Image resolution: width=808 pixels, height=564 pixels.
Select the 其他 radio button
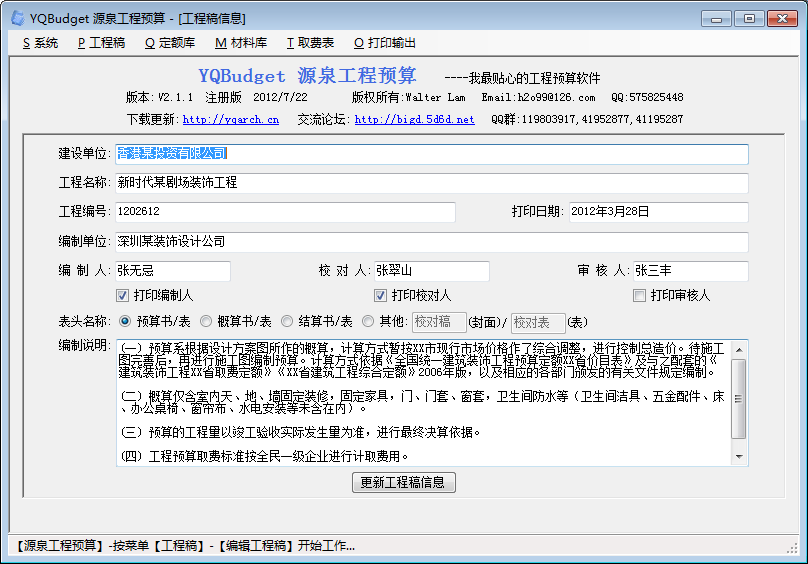point(367,321)
